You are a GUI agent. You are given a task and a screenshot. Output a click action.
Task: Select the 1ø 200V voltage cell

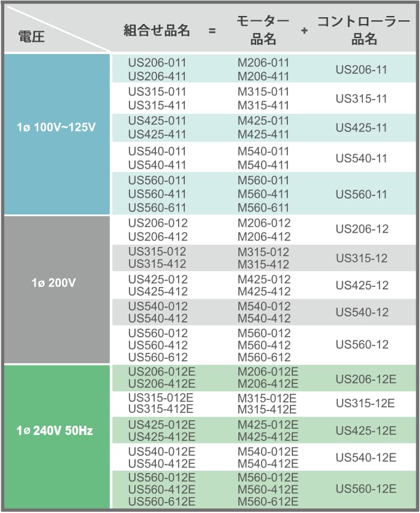tap(56, 283)
